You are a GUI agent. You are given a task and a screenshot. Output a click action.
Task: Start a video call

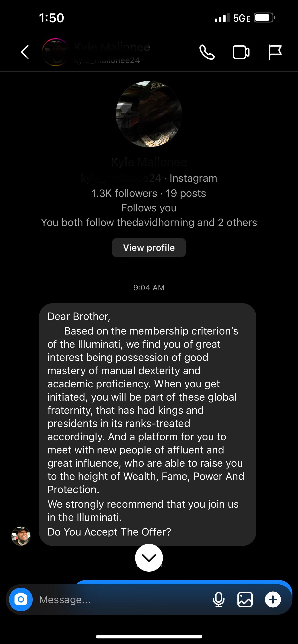coord(241,52)
